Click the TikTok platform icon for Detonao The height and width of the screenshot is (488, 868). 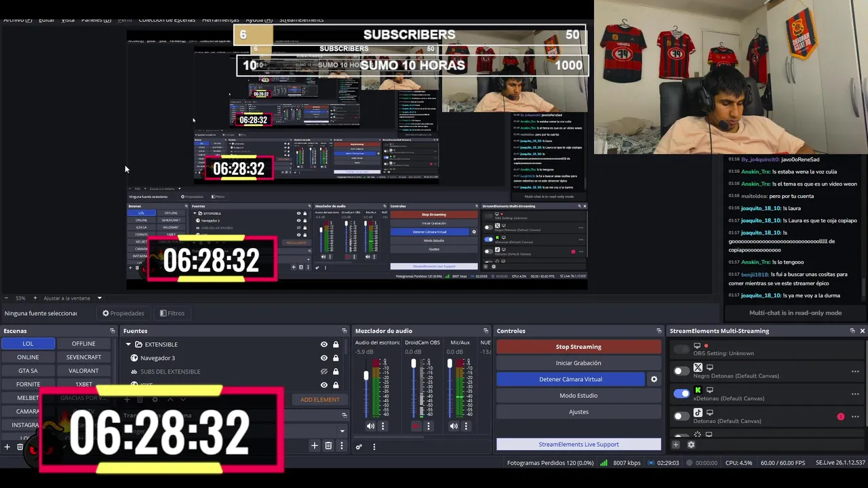click(698, 413)
